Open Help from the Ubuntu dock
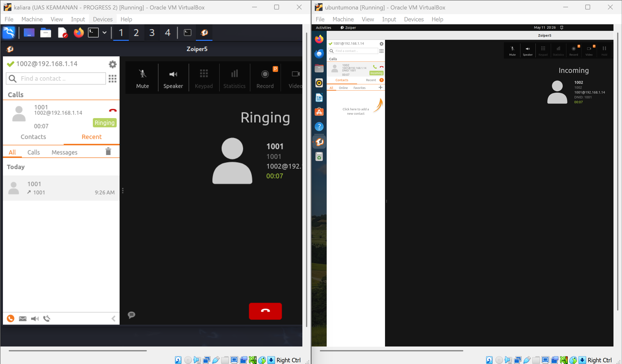The height and width of the screenshot is (364, 622). tap(319, 127)
